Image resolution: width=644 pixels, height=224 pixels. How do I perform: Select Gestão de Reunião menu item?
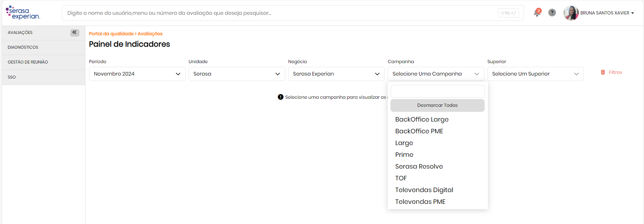28,62
